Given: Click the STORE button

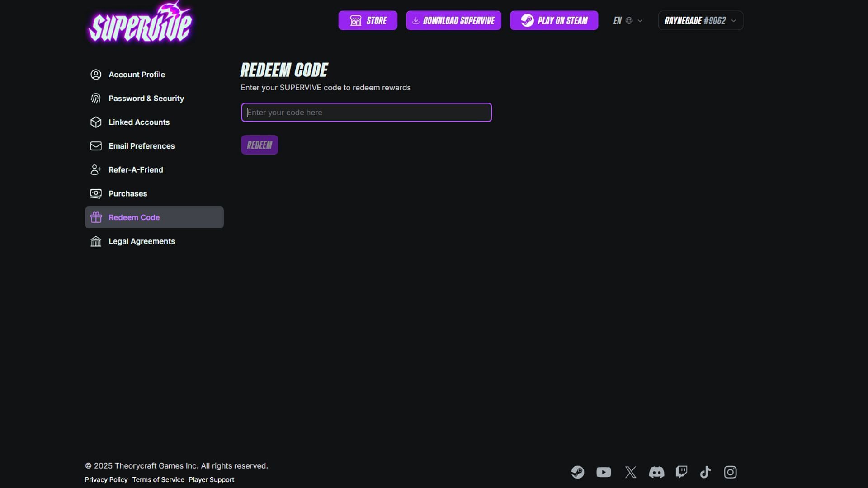Looking at the screenshot, I should click(x=368, y=20).
